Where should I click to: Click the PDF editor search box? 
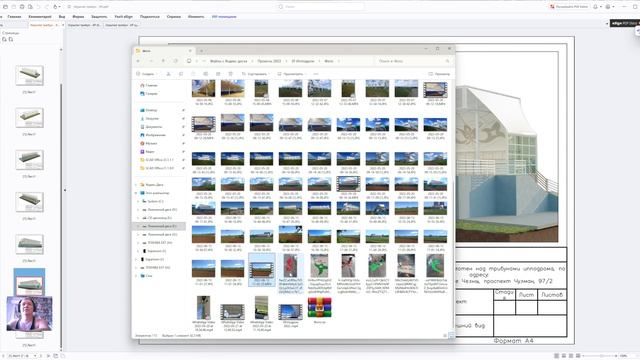click(320, 7)
